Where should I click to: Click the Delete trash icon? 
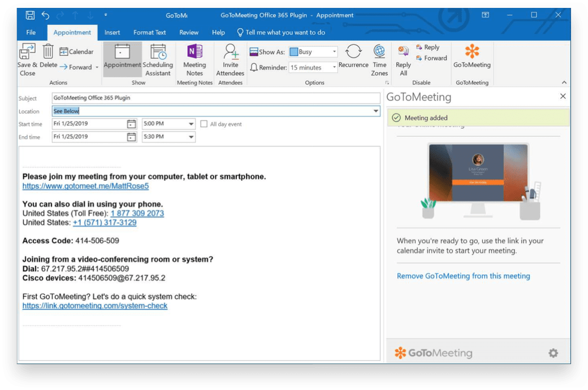48,51
